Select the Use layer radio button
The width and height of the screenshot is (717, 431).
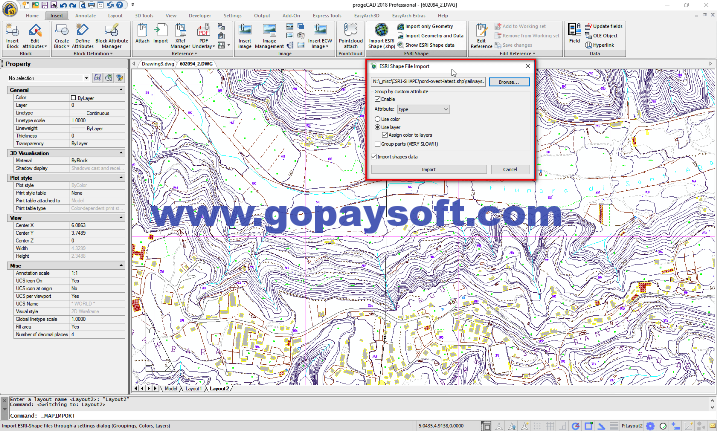pos(378,127)
